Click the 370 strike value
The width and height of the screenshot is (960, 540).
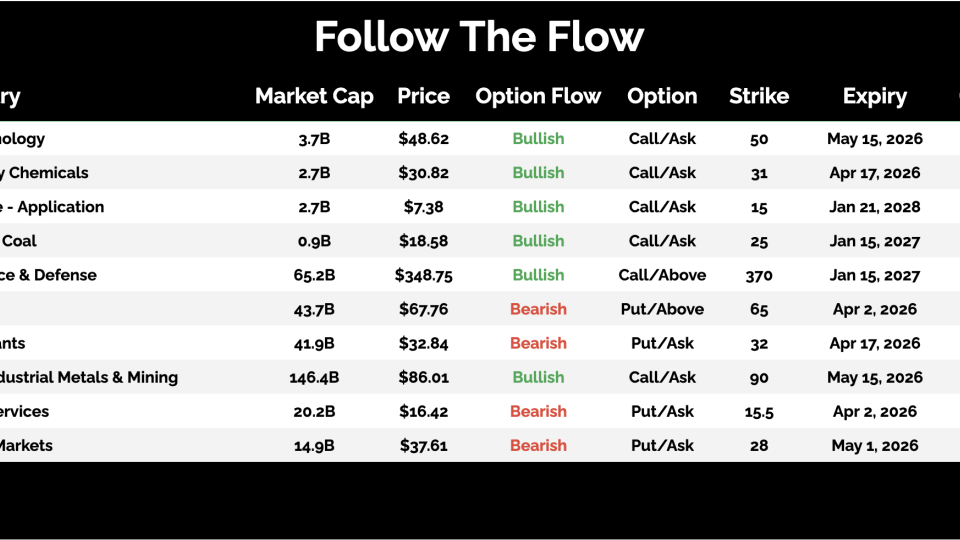[x=759, y=275]
